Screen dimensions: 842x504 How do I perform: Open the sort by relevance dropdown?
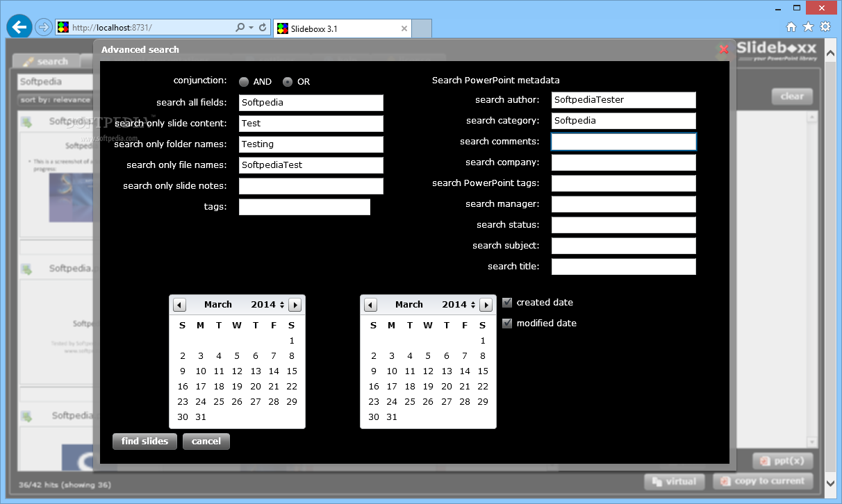tap(56, 99)
